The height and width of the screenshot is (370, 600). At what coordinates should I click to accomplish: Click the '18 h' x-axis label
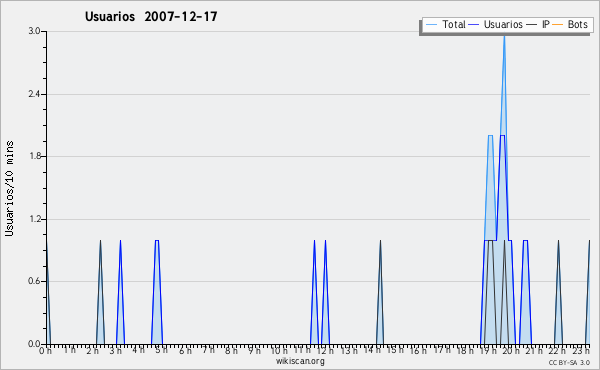(465, 350)
